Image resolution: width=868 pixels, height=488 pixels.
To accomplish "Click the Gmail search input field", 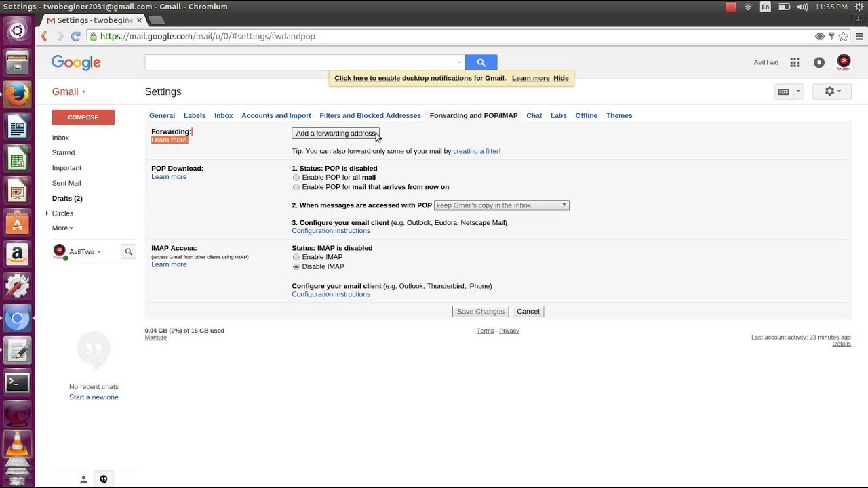I will pos(300,62).
